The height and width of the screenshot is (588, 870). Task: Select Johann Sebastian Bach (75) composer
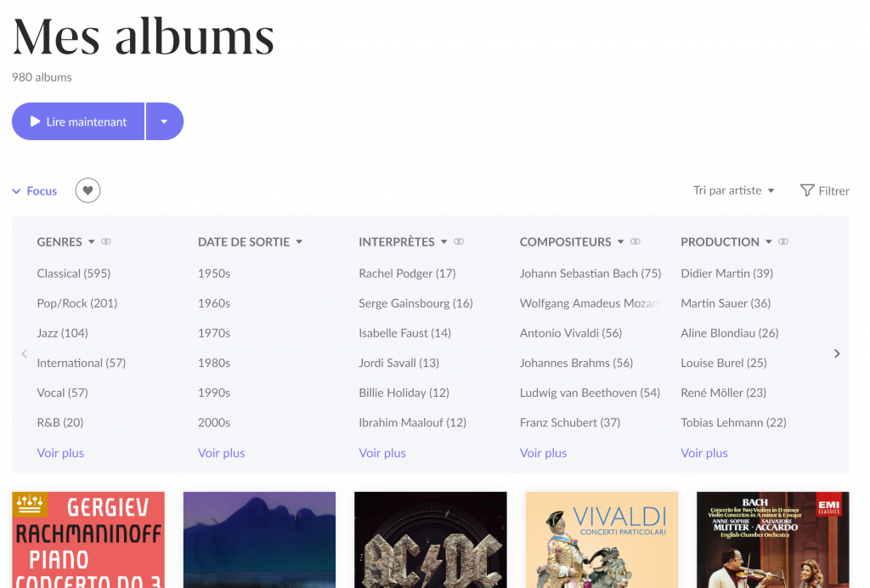coord(590,274)
